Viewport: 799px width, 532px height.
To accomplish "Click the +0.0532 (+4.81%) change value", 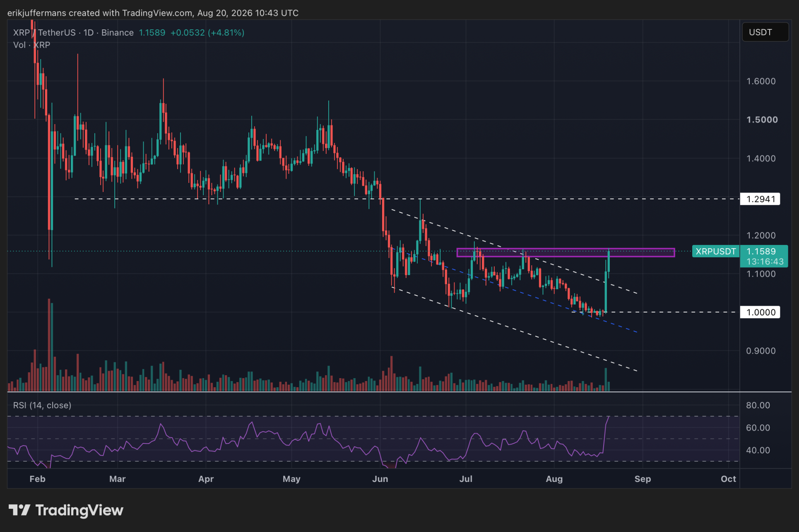I will click(207, 33).
